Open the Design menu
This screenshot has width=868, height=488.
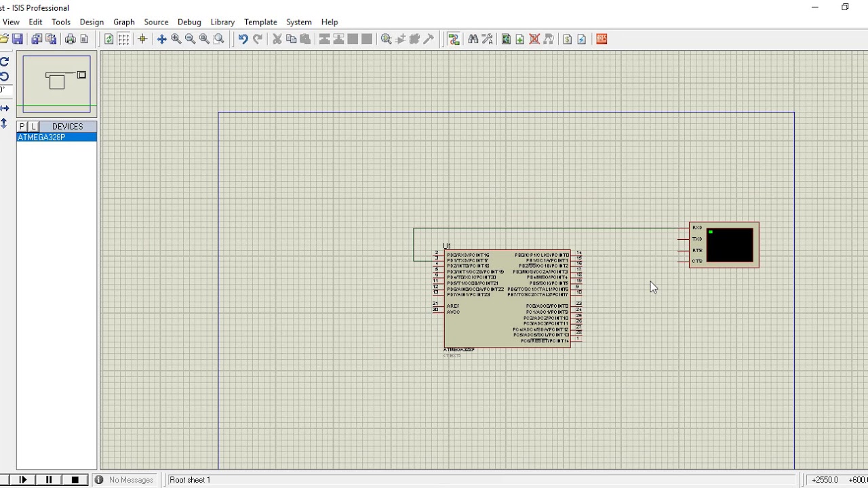click(92, 22)
